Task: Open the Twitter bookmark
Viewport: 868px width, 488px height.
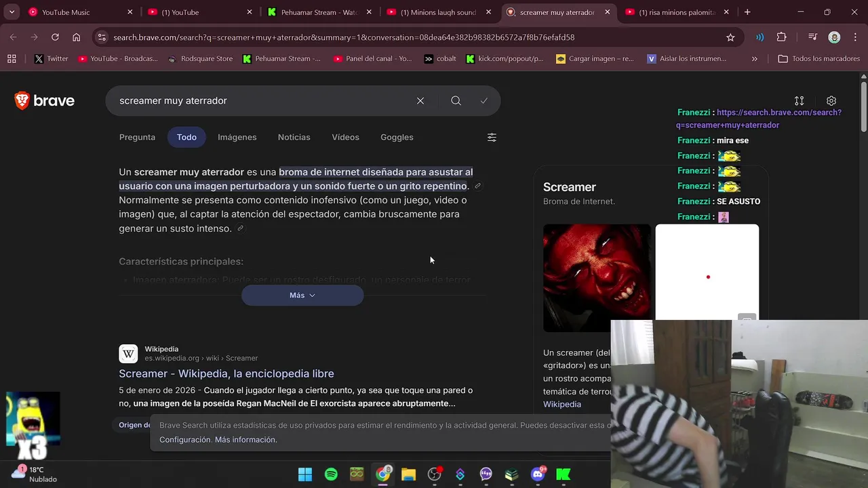Action: 52,59
